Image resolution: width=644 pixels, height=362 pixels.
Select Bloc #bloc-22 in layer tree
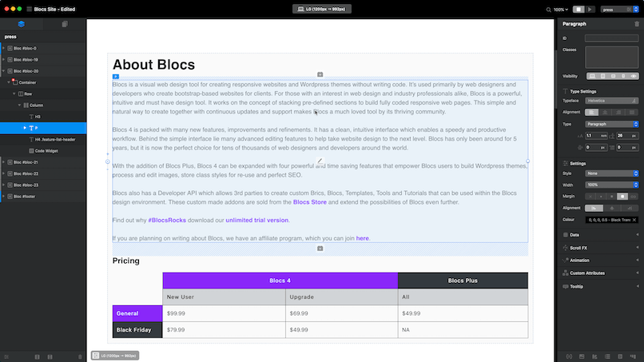(x=43, y=174)
